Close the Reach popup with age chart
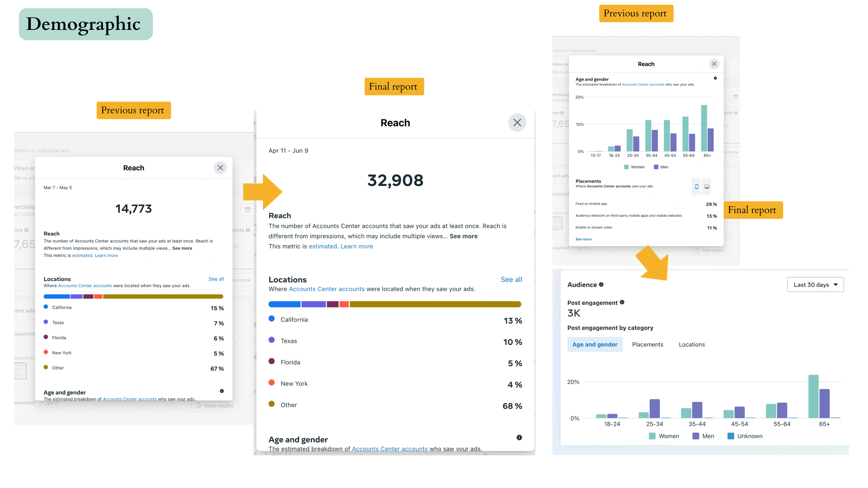 [x=714, y=64]
